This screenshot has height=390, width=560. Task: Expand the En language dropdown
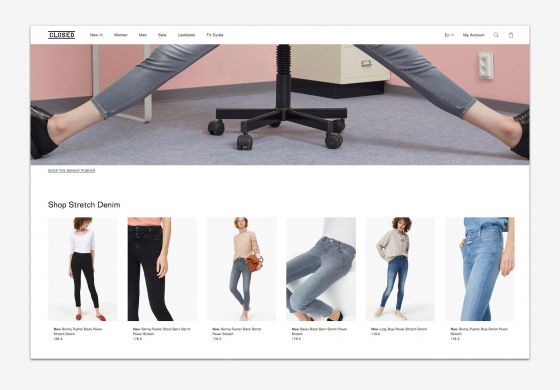click(x=449, y=35)
